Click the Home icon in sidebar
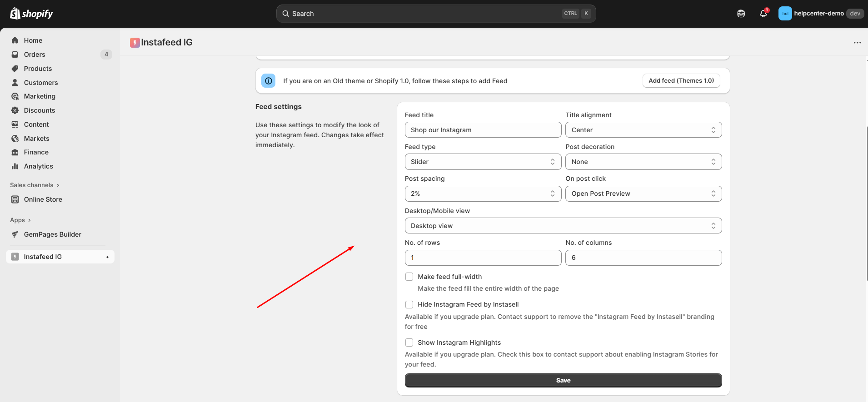 [x=15, y=40]
